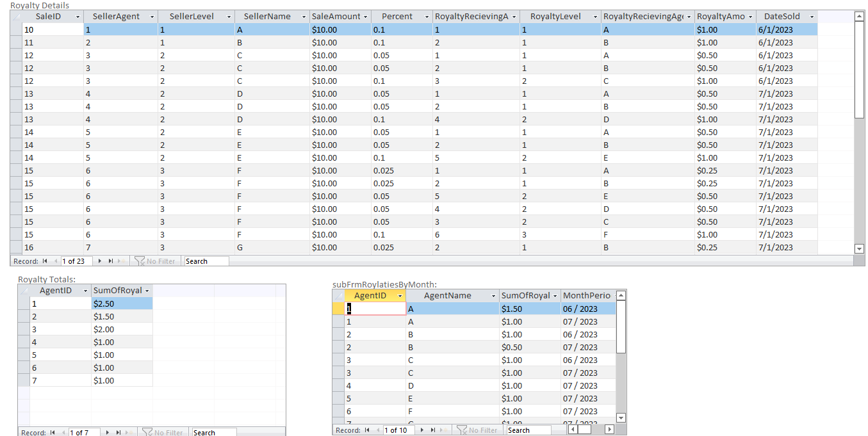Jump to last record in subFrmRoylatiesByMonth navigator
Screen dimensions: 868x436
click(x=432, y=430)
